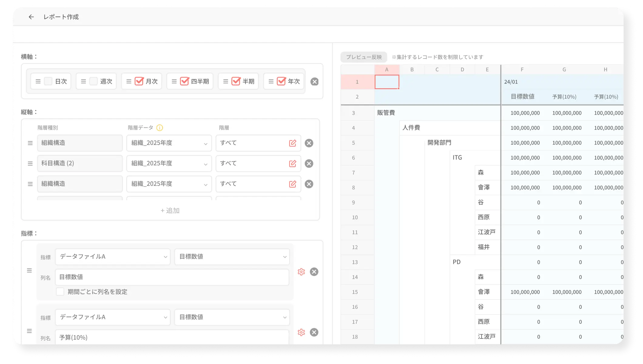This screenshot has width=643, height=364.
Task: Remove the 科目構造 (2) row with X icon
Action: [309, 163]
